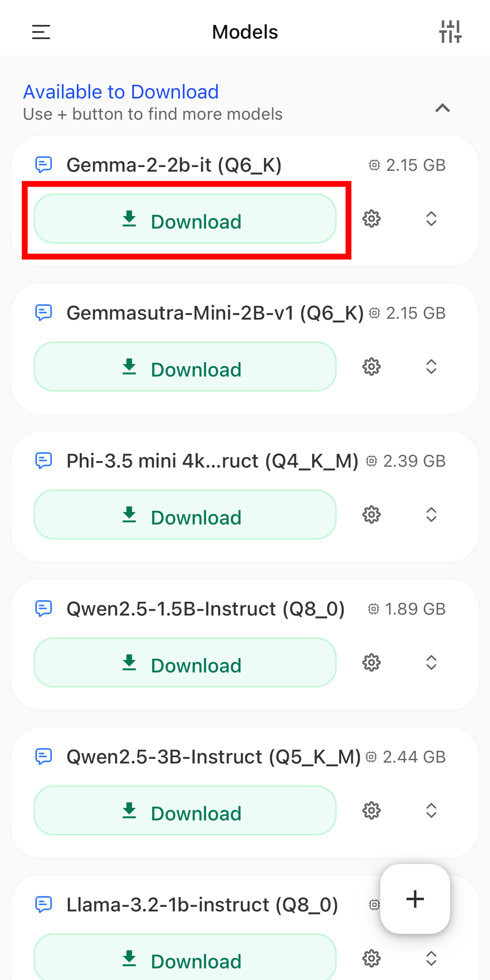Select the Qwen2.5-1.5B-Instruct (Q8_0) model title
490x980 pixels.
(x=206, y=609)
